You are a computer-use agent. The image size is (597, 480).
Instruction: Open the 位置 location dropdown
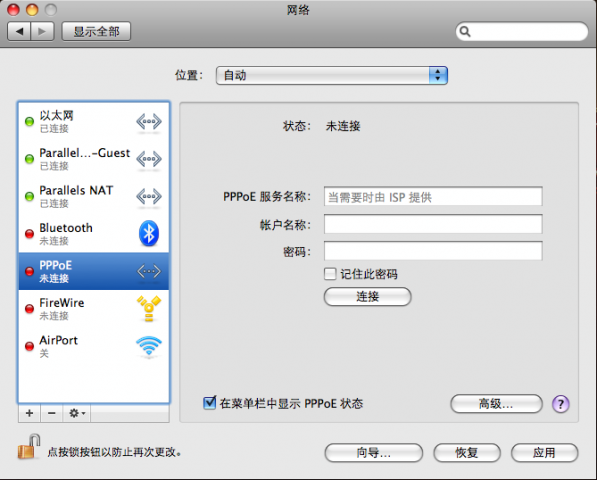332,75
